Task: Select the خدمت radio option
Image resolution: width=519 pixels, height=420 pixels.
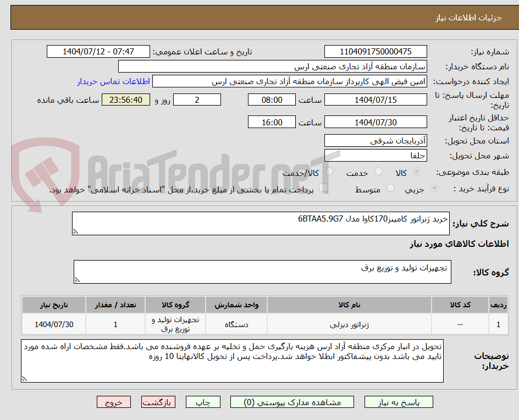Action: (378, 170)
